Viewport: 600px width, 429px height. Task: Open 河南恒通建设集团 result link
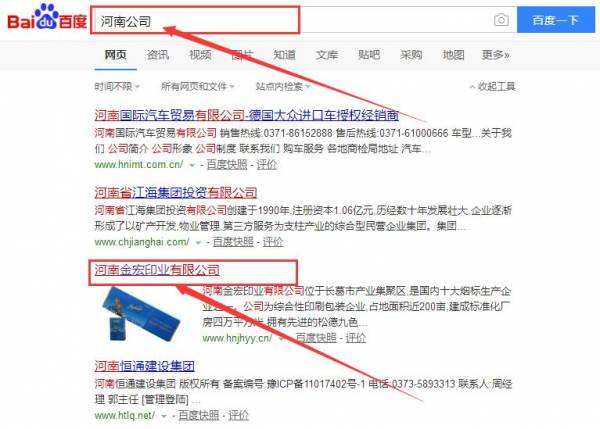click(145, 366)
